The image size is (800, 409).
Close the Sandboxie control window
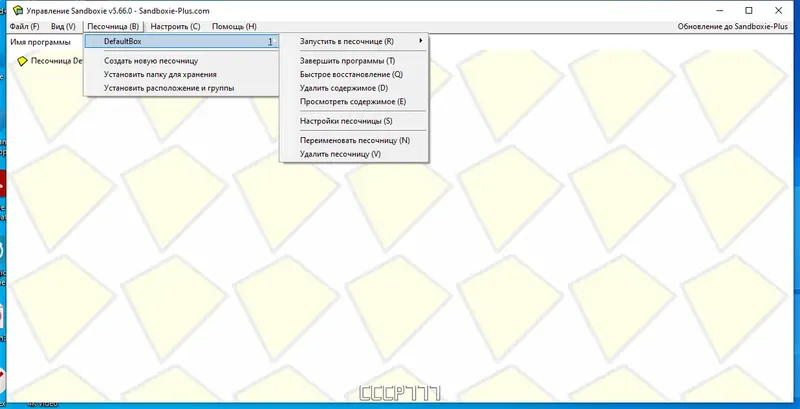click(779, 10)
